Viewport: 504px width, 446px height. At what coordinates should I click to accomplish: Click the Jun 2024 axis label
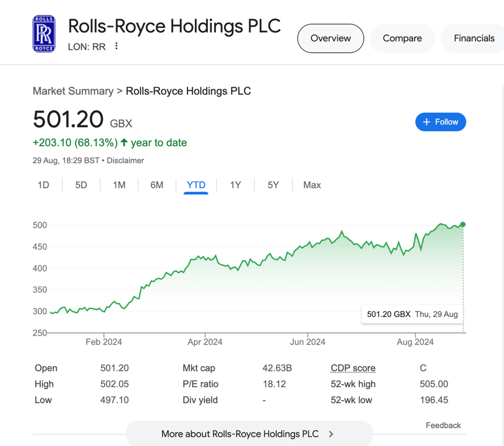[308, 342]
